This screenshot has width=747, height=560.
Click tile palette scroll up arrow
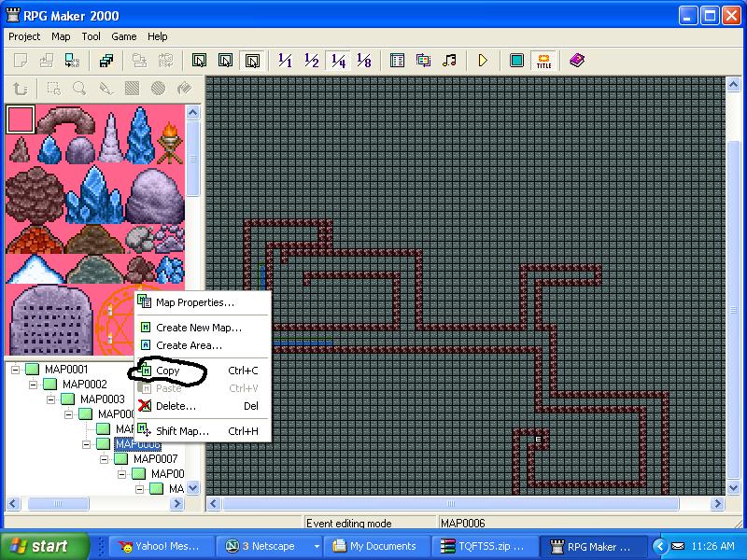click(192, 113)
